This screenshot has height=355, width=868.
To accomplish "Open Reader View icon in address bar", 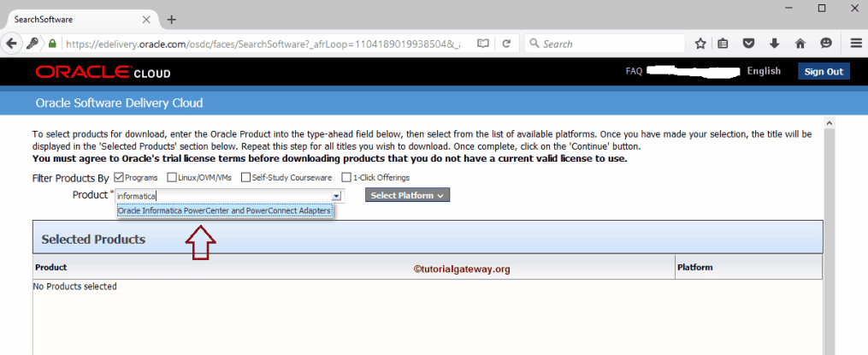I will [483, 43].
